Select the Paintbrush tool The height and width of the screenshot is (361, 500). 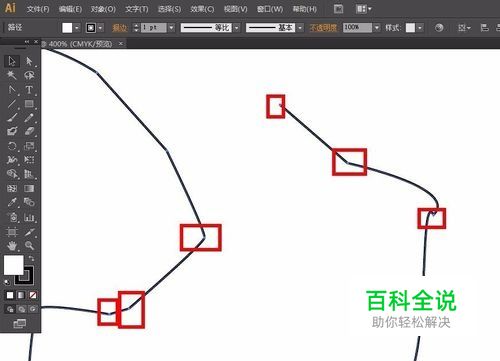coord(12,118)
